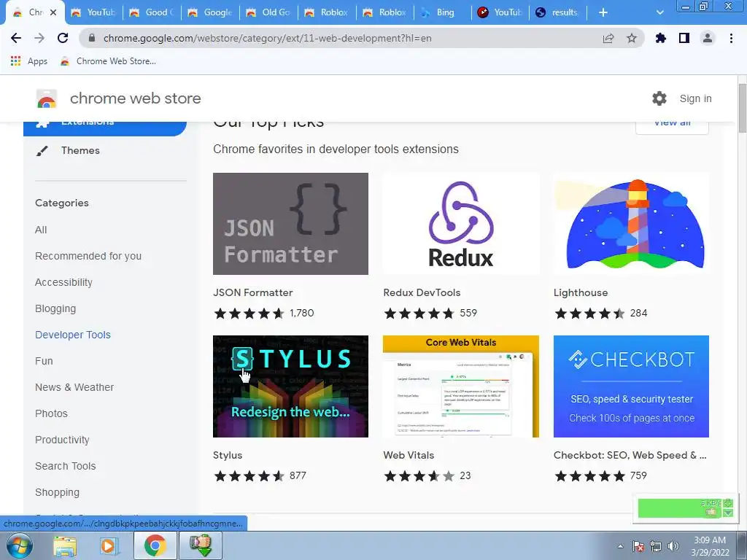The height and width of the screenshot is (560, 747).
Task: Click the page vertical scrollbar
Action: [x=742, y=108]
